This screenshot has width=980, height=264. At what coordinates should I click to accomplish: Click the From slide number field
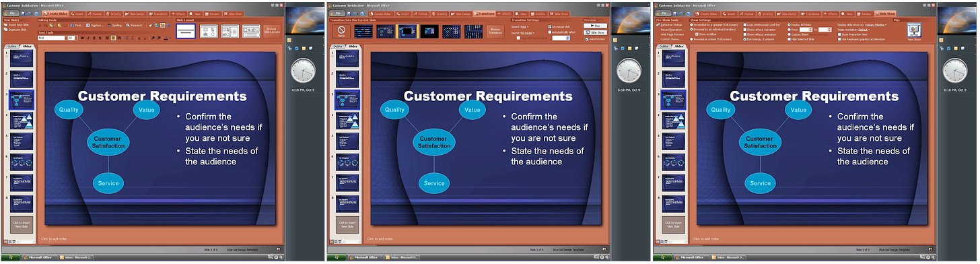[x=806, y=30]
